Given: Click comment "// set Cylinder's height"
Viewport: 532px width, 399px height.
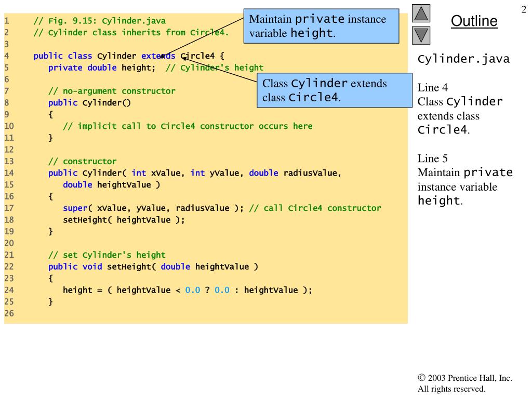Looking at the screenshot, I should pyautogui.click(x=107, y=255).
